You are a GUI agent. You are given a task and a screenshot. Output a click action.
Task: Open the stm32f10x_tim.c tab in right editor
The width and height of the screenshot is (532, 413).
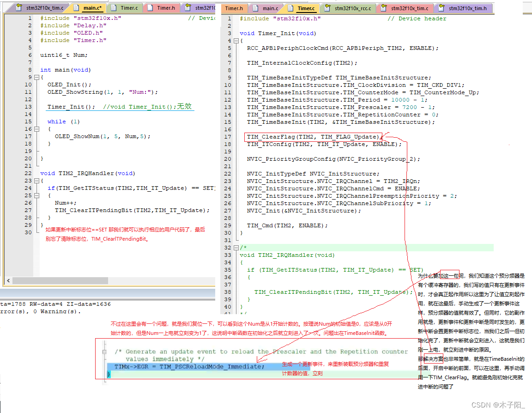pyautogui.click(x=405, y=8)
